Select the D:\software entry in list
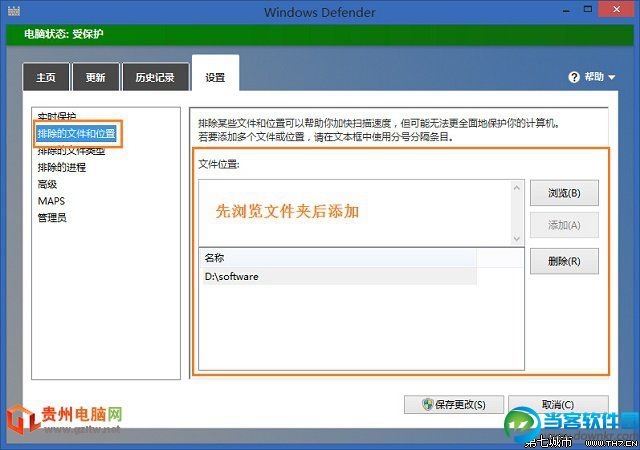Image resolution: width=640 pixels, height=450 pixels. (x=338, y=276)
